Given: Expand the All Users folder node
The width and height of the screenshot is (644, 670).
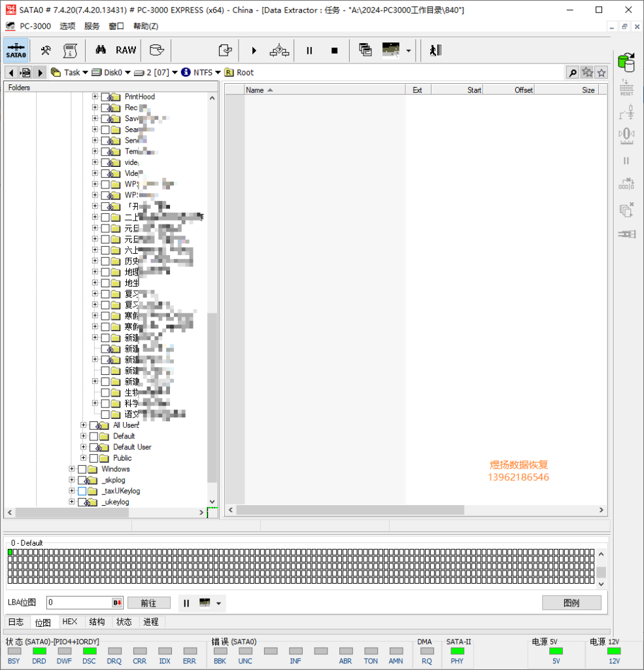Looking at the screenshot, I should tap(83, 425).
